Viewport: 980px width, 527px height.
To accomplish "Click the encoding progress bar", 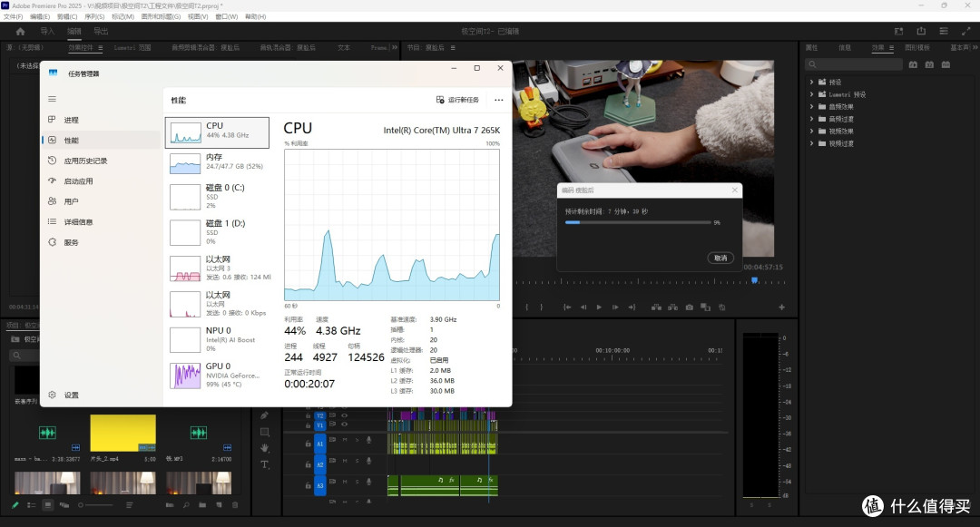I will [x=638, y=222].
